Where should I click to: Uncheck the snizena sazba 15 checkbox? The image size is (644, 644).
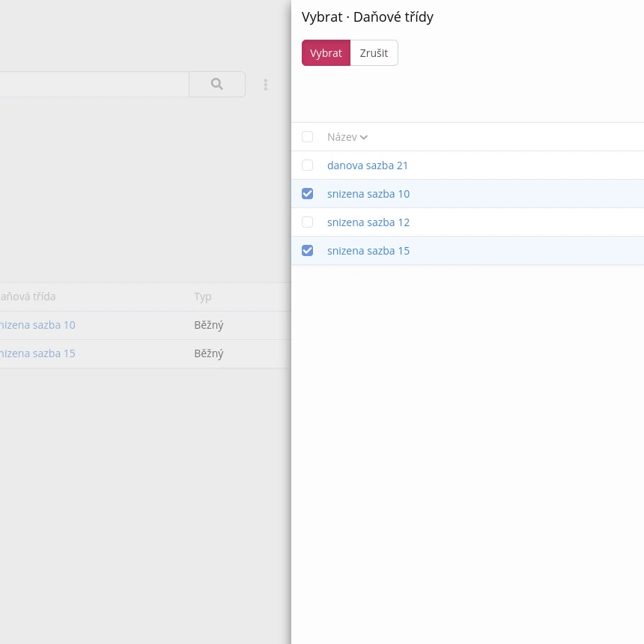pyautogui.click(x=307, y=251)
